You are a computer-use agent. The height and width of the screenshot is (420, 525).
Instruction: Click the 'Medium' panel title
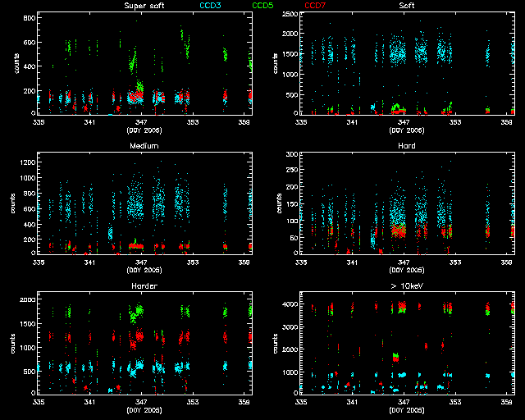(144, 146)
